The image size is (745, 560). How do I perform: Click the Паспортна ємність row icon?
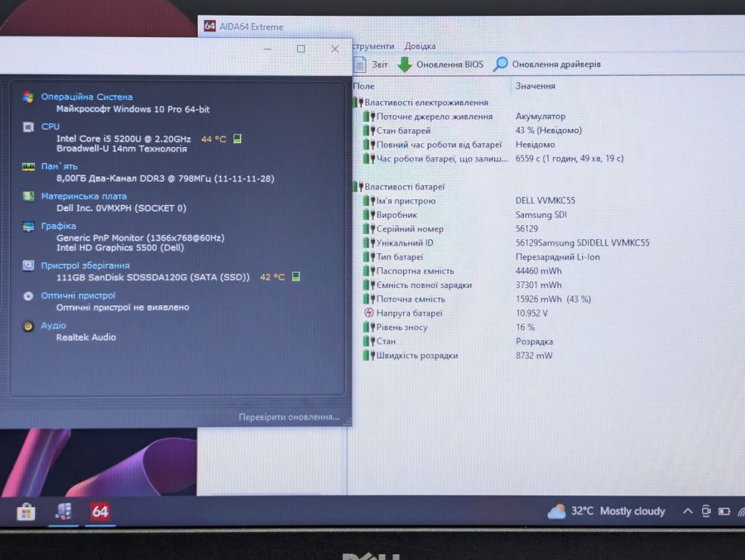click(369, 270)
